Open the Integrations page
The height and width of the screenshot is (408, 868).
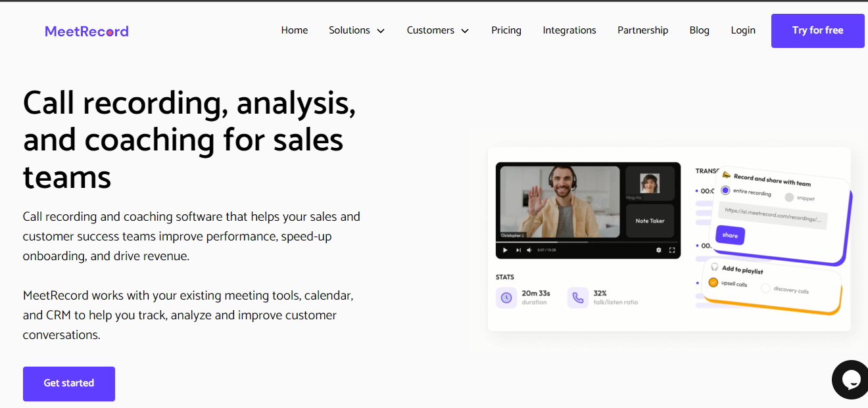[x=569, y=30]
